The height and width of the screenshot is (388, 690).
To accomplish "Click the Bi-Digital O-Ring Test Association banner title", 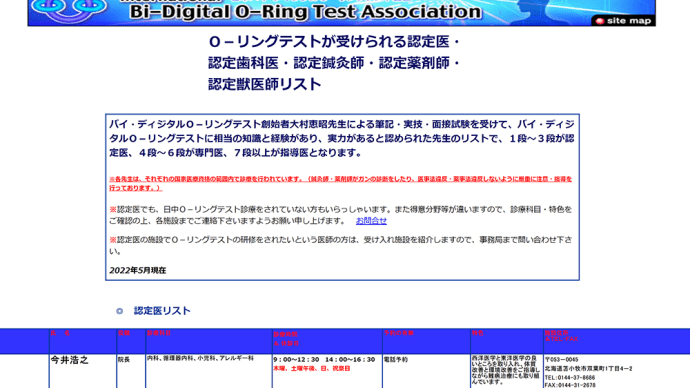I will click(x=305, y=12).
